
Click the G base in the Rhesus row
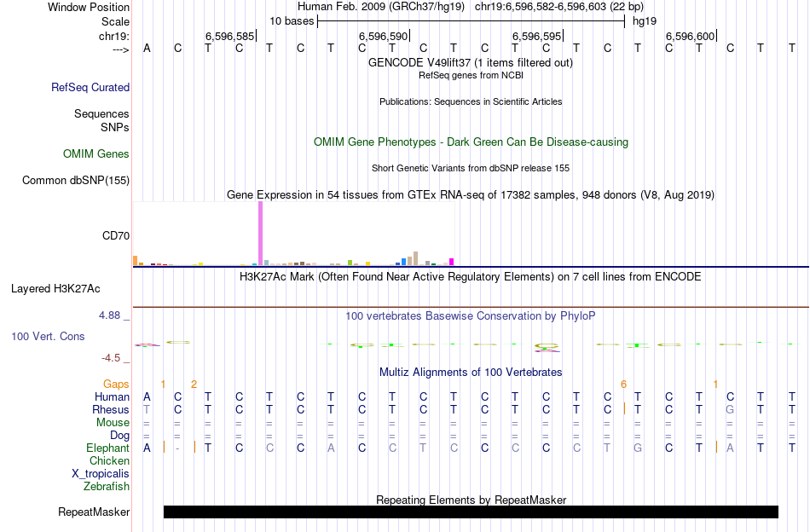(730, 409)
